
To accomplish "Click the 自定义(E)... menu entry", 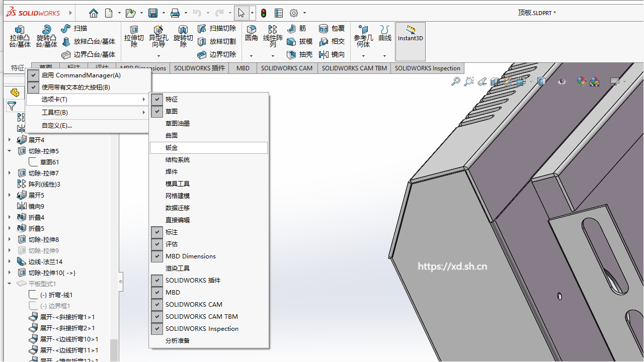I will point(56,126).
